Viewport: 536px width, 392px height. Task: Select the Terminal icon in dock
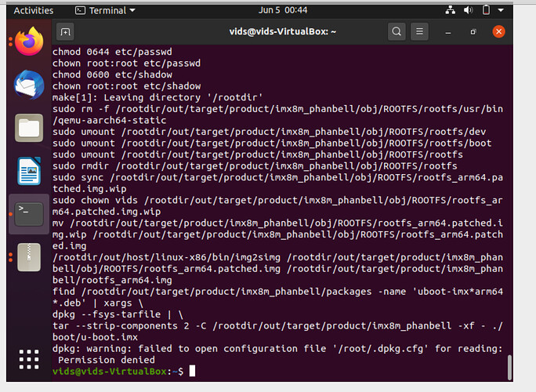click(29, 213)
